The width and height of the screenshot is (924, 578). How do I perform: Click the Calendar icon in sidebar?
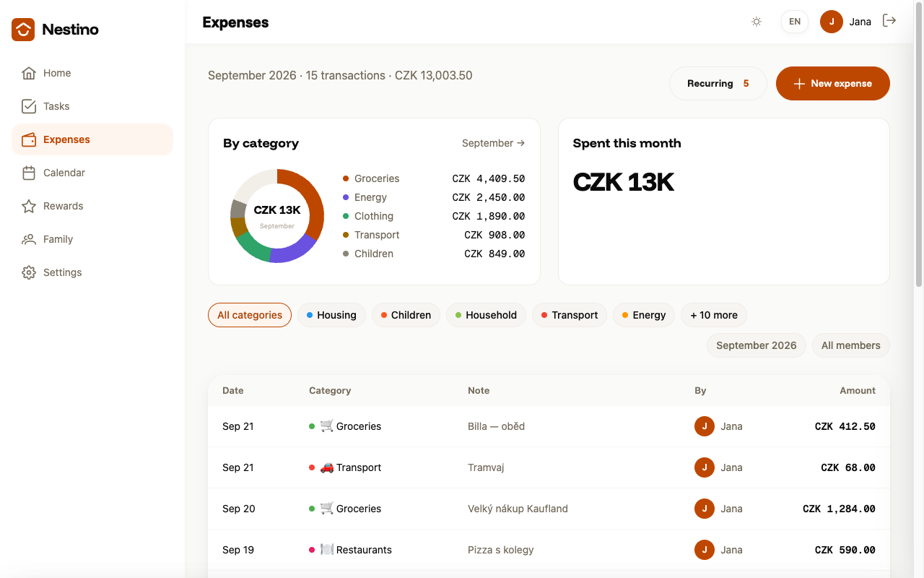tap(29, 173)
